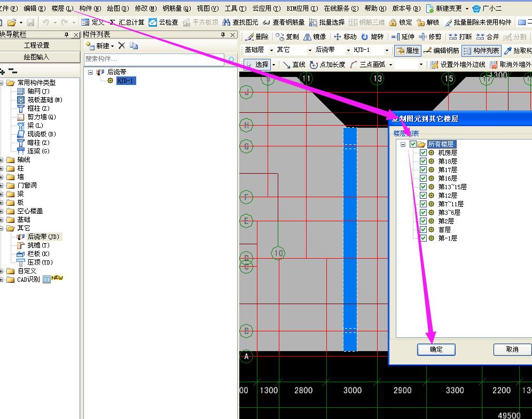
Task: Open 查看钢筋量 rebar quantity view
Action: tap(284, 22)
